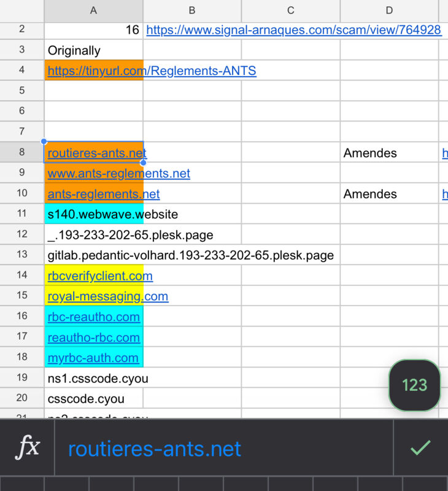The image size is (448, 491).
Task: Open the royal-messaging.com link
Action: 108,296
